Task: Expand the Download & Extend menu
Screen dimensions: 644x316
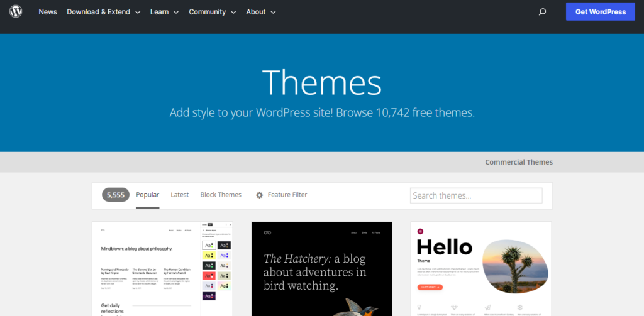Action: point(103,12)
